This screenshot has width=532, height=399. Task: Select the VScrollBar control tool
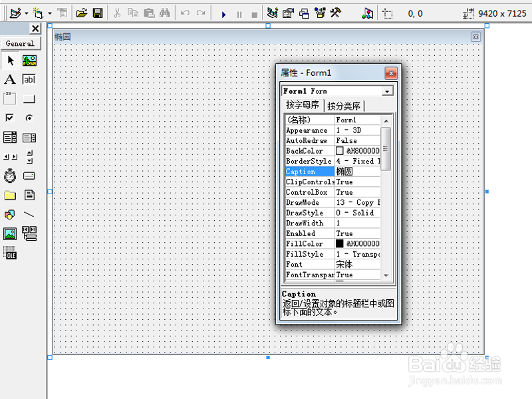[x=29, y=157]
